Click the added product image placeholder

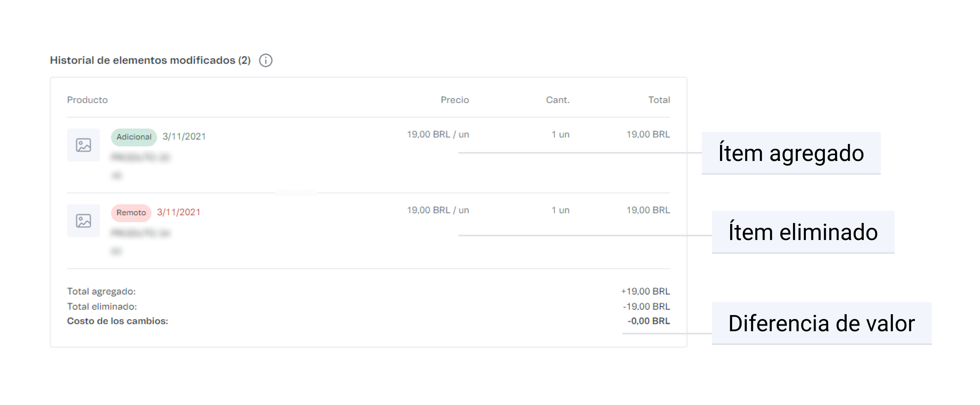tap(83, 145)
